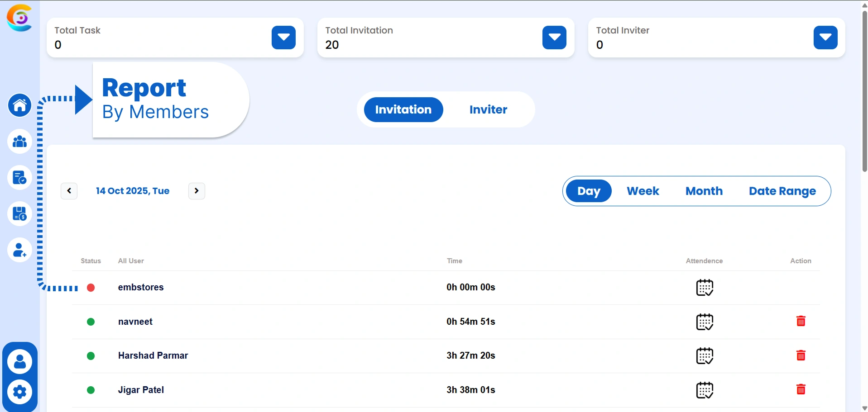This screenshot has width=868, height=412.
Task: Click the next date arrow
Action: point(196,190)
